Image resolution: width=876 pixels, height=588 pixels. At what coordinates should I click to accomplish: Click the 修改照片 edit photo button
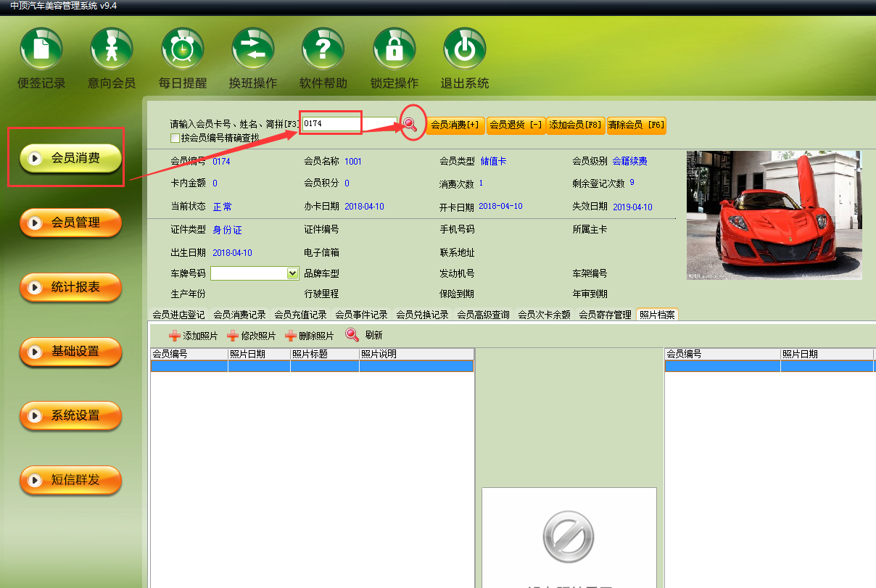point(252,336)
